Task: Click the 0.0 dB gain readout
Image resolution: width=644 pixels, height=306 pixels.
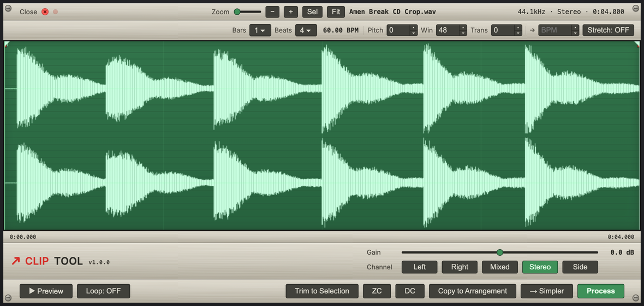Action: [x=622, y=252]
